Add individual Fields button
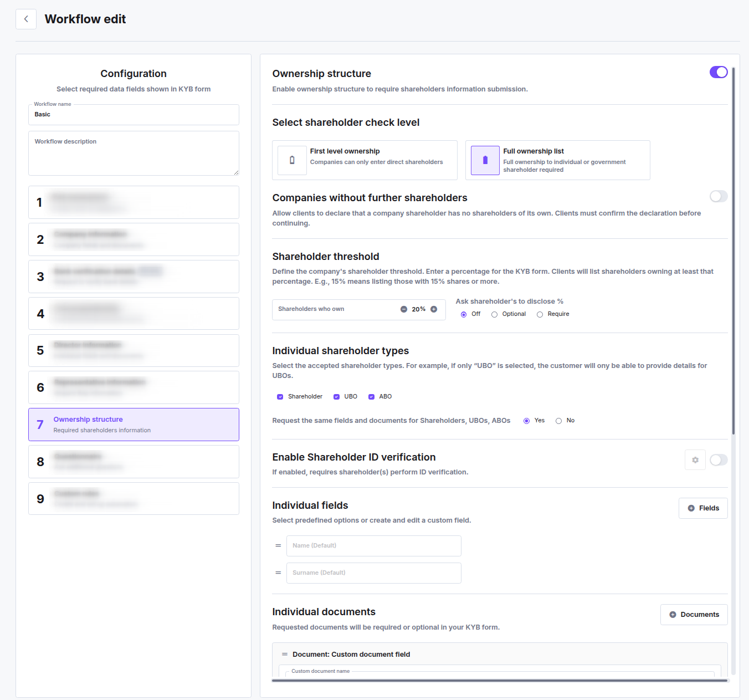 click(703, 508)
